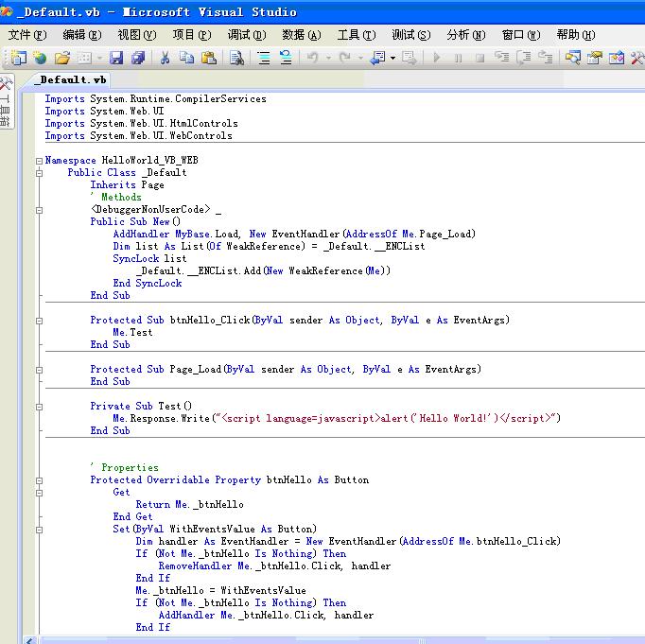Open the 帮助(H) menu
Screen dimensions: 645x644
click(576, 35)
